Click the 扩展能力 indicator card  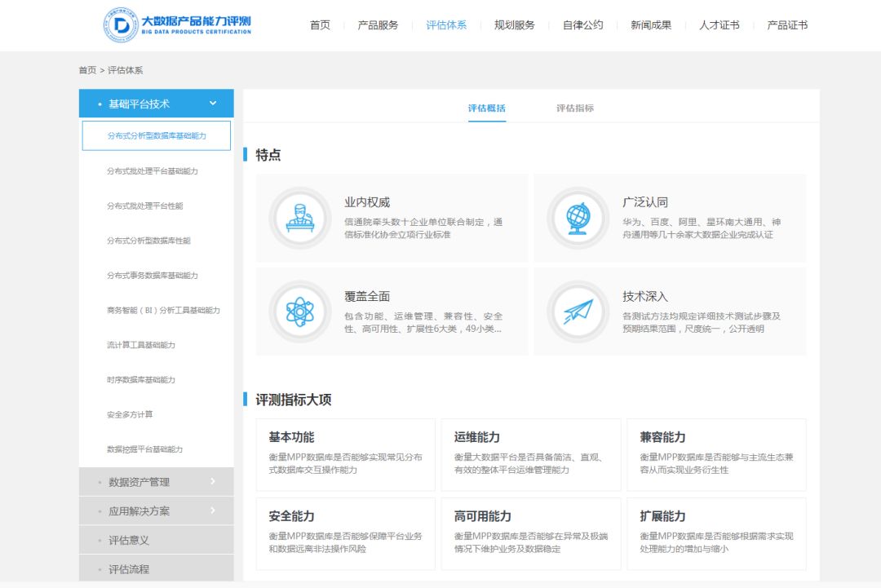716,534
